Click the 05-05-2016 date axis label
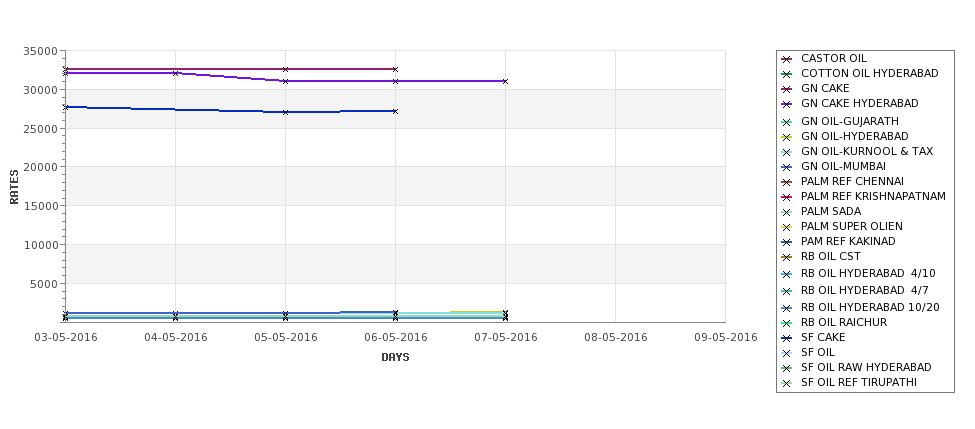This screenshot has width=975, height=429. [285, 337]
